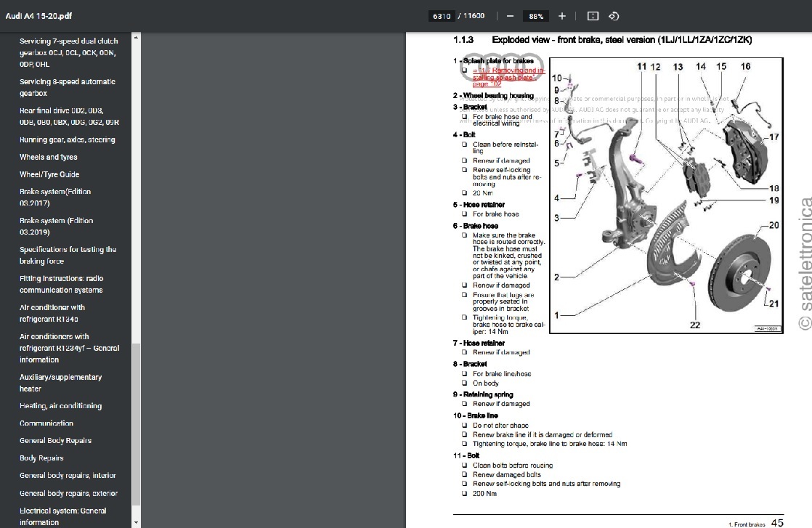Rotate the document with the rotate icon
The height and width of the screenshot is (528, 812).
click(614, 16)
